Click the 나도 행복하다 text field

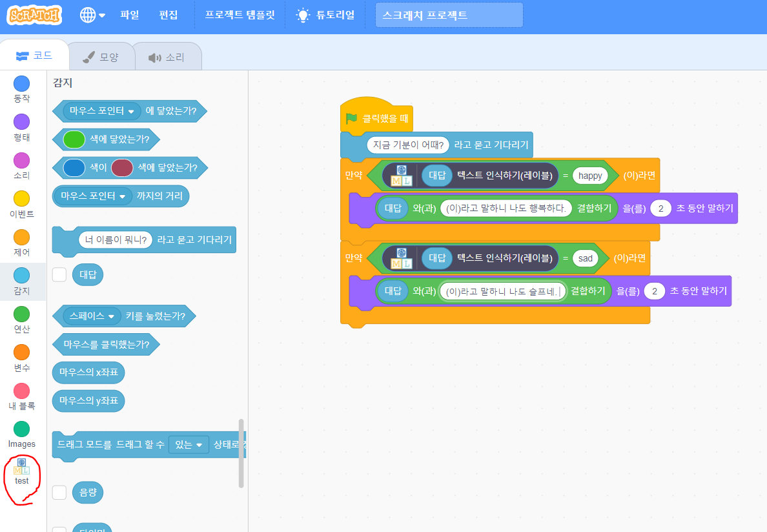click(506, 209)
